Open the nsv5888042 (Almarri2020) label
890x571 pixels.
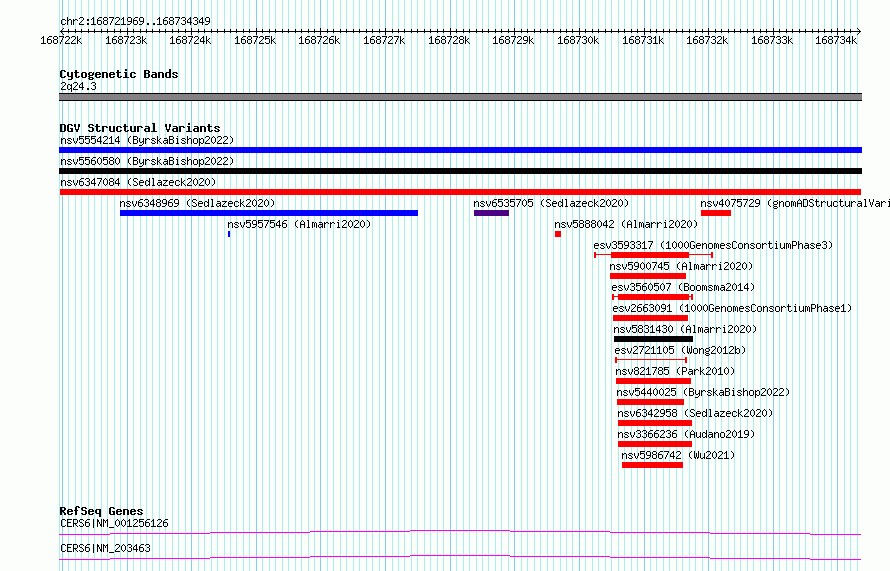(x=626, y=224)
